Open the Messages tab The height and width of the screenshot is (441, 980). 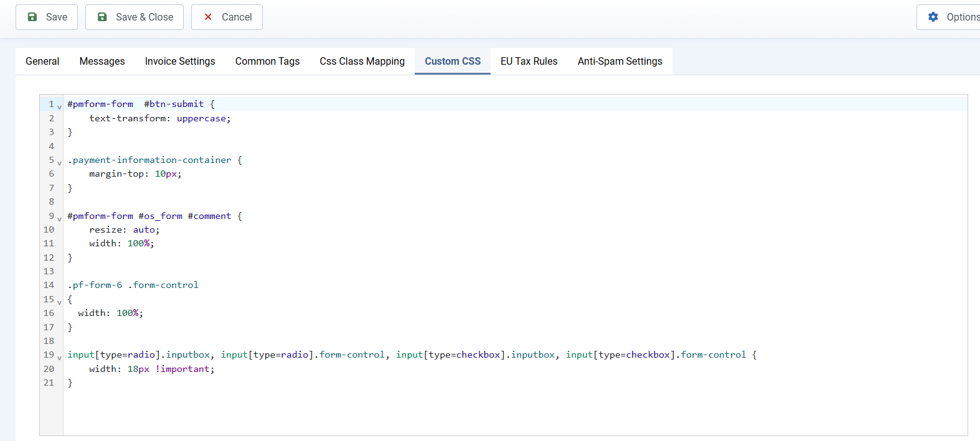tap(102, 61)
